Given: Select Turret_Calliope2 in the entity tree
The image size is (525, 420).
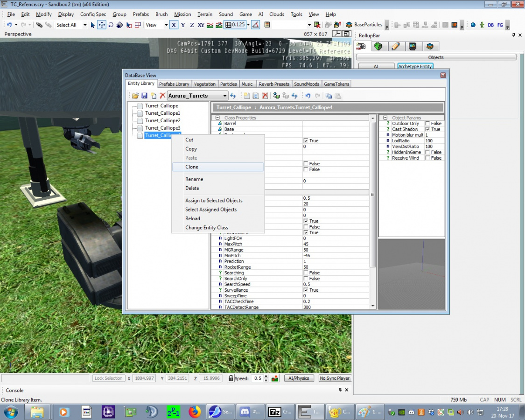Looking at the screenshot, I should coord(162,120).
